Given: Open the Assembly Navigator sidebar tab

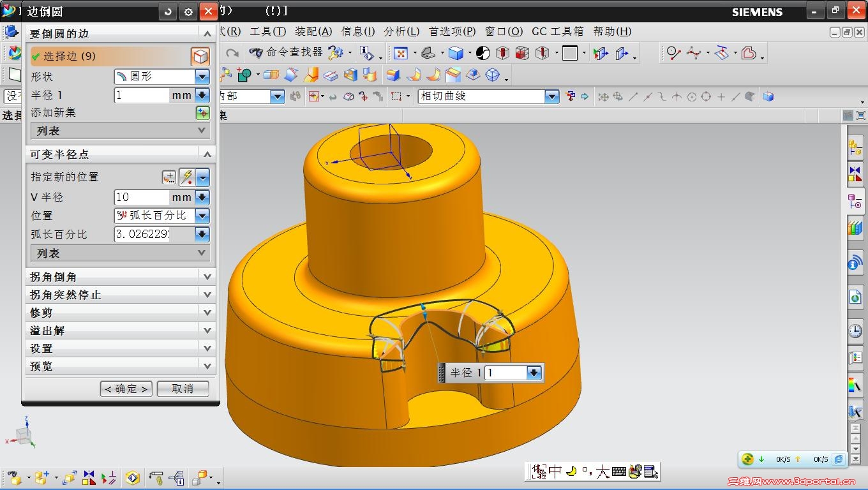Looking at the screenshot, I should point(855,148).
